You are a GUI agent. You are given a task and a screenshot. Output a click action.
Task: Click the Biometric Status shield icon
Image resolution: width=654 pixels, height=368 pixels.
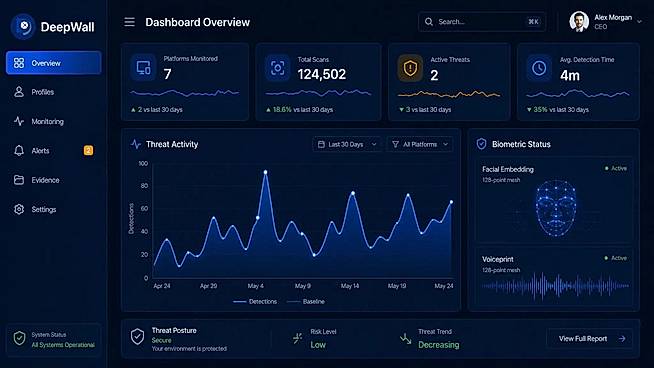[481, 144]
